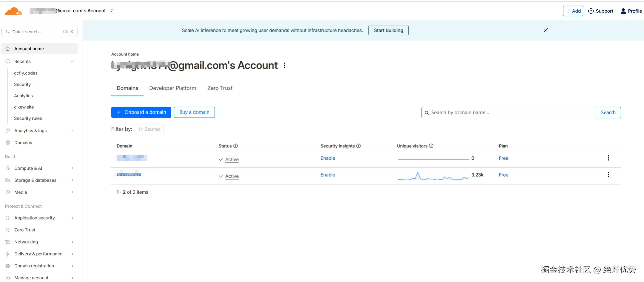Open actions menu for the first domain row
This screenshot has width=644, height=282.
coord(608,158)
